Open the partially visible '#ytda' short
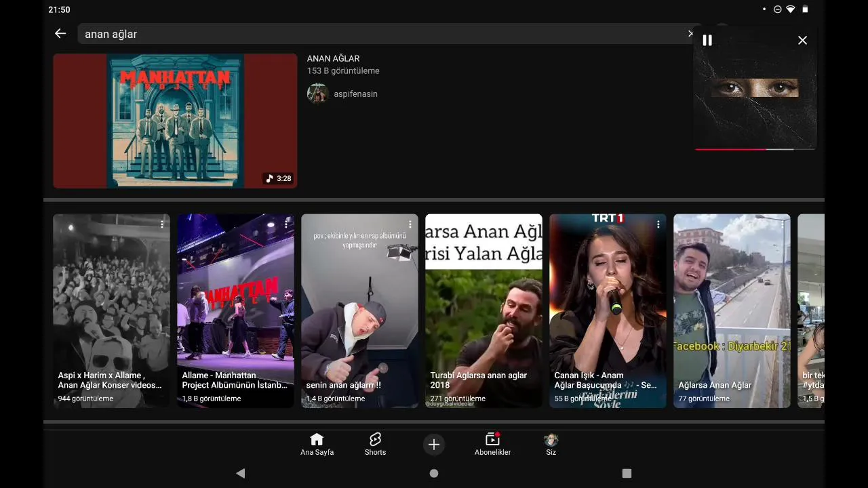 point(811,311)
